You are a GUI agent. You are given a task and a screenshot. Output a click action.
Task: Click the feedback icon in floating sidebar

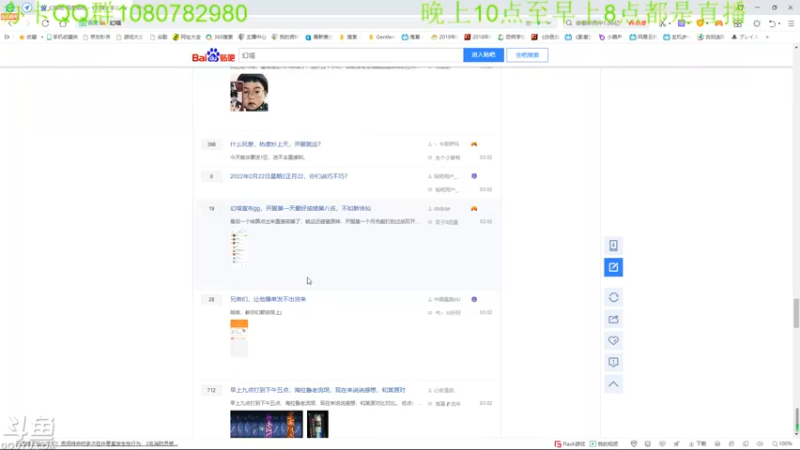[613, 362]
